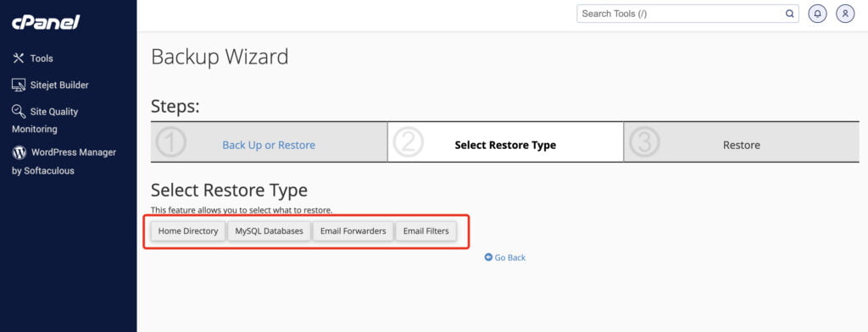Click the Sitejet Builder monitor icon
Viewport: 868px width, 332px height.
tap(19, 85)
